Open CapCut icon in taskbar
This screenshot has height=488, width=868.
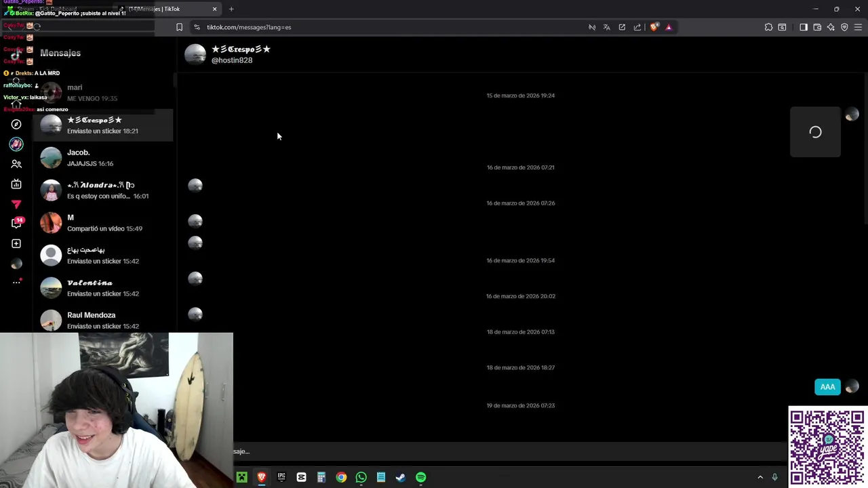point(301,477)
